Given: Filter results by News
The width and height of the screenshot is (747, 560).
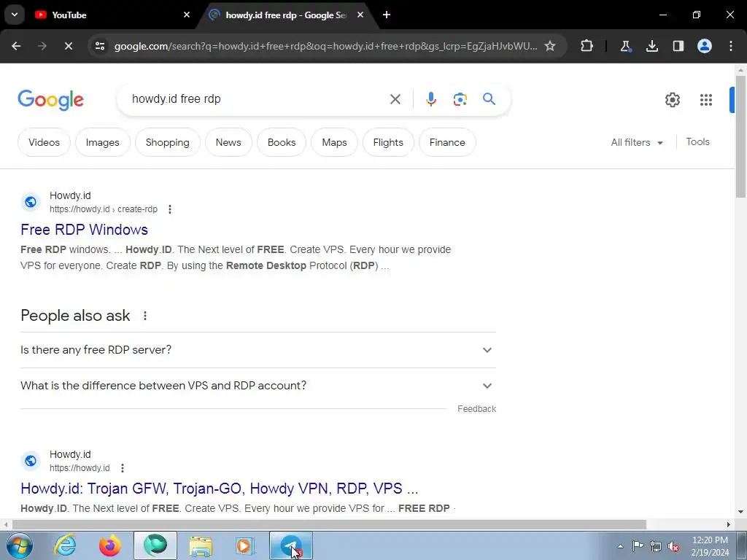Looking at the screenshot, I should [x=228, y=142].
